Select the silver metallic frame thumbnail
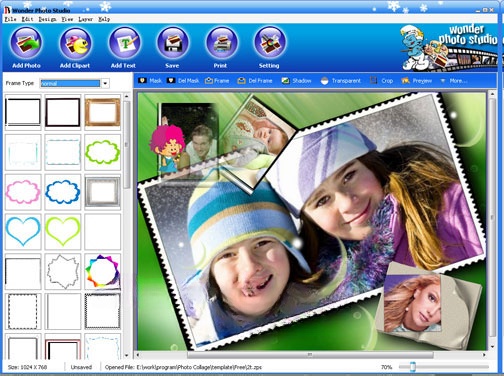 tap(102, 192)
